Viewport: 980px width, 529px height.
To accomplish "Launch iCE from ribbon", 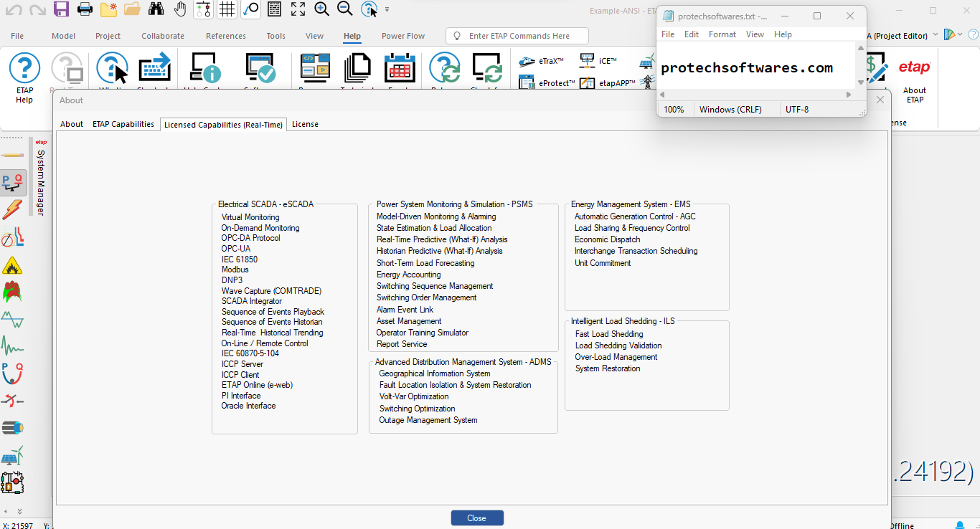I will point(598,61).
